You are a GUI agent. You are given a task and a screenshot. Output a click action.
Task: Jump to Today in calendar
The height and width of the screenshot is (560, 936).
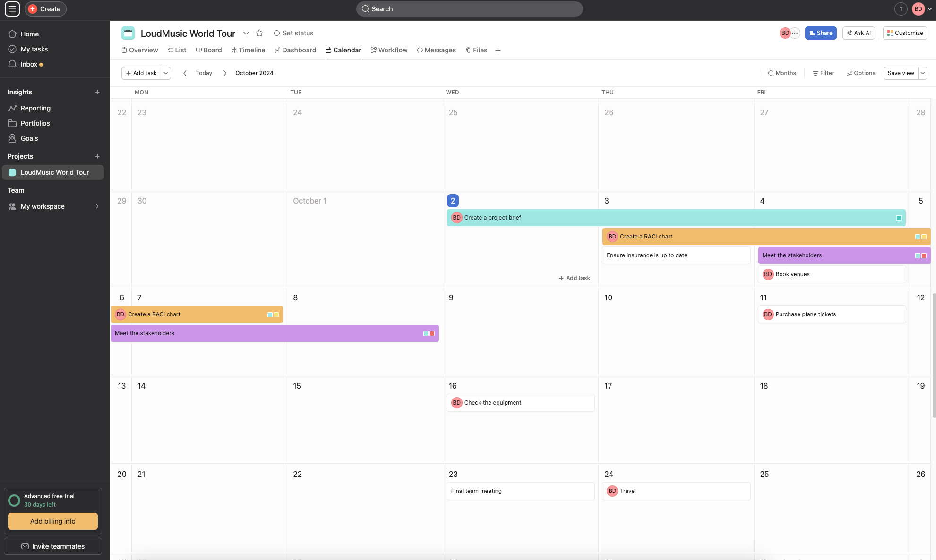[204, 73]
